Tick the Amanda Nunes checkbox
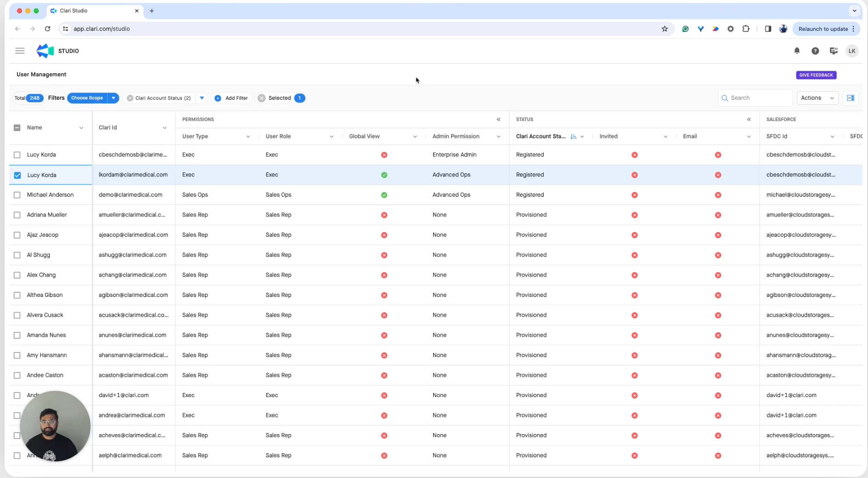This screenshot has width=868, height=478. tap(17, 336)
